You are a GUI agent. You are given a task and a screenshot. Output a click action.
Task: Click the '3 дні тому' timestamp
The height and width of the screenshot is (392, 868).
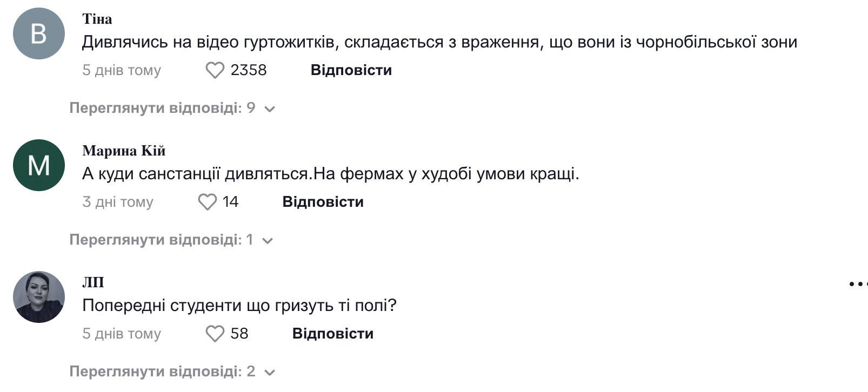tap(118, 202)
